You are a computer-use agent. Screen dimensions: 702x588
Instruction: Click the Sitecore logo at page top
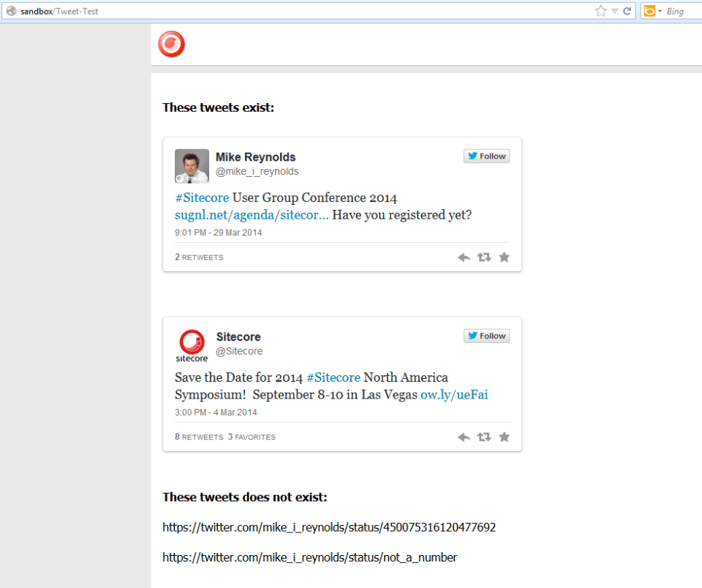pos(170,44)
